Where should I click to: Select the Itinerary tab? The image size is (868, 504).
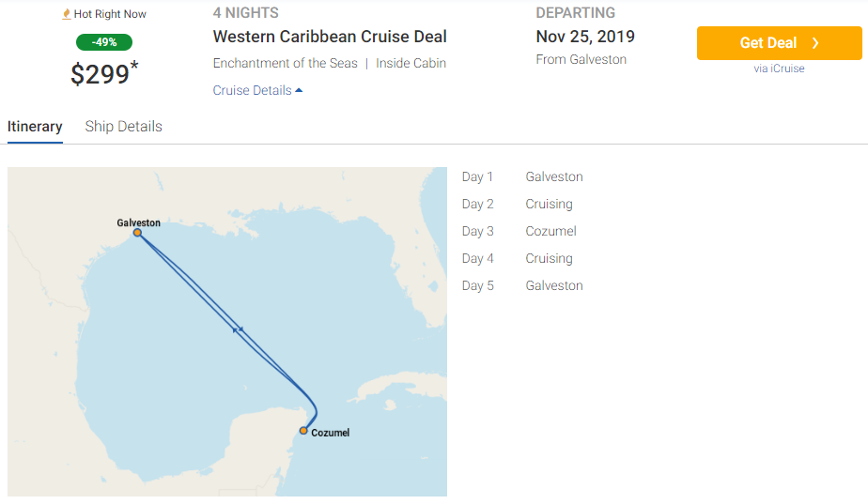[35, 127]
